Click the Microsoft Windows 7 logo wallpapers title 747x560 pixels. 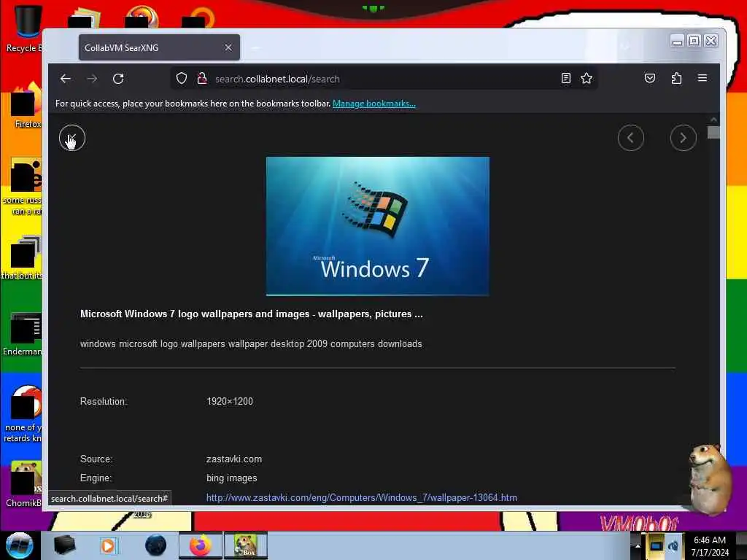[x=252, y=314]
